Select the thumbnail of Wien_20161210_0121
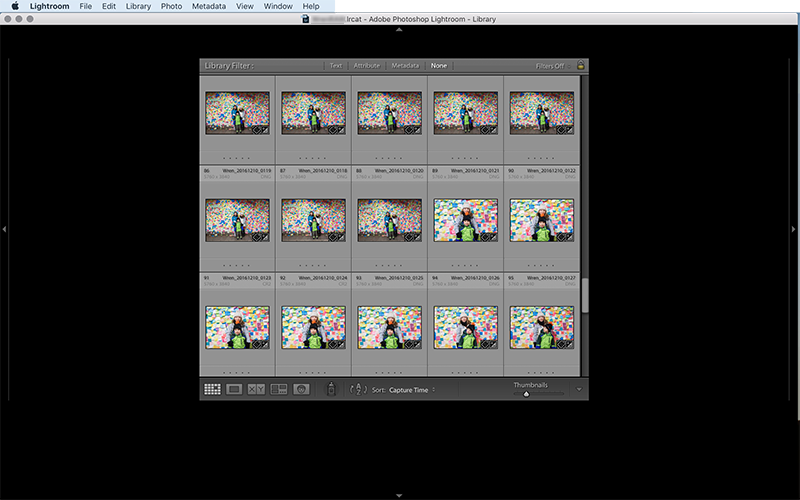 click(x=465, y=220)
